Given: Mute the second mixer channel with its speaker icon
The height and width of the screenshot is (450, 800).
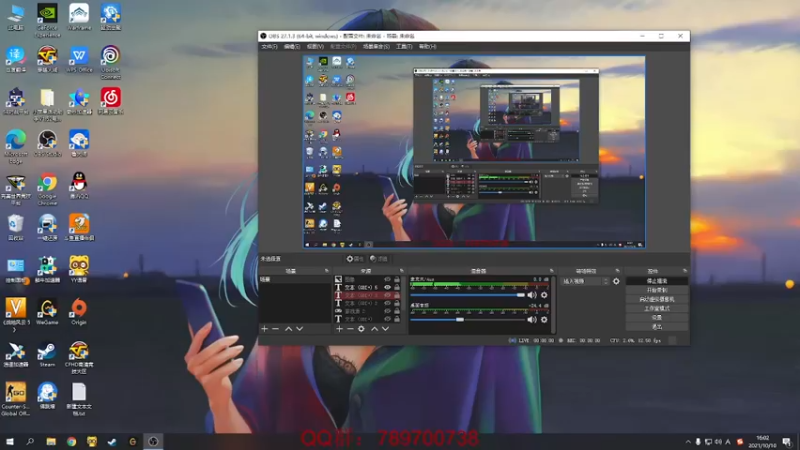Looking at the screenshot, I should coord(532,319).
